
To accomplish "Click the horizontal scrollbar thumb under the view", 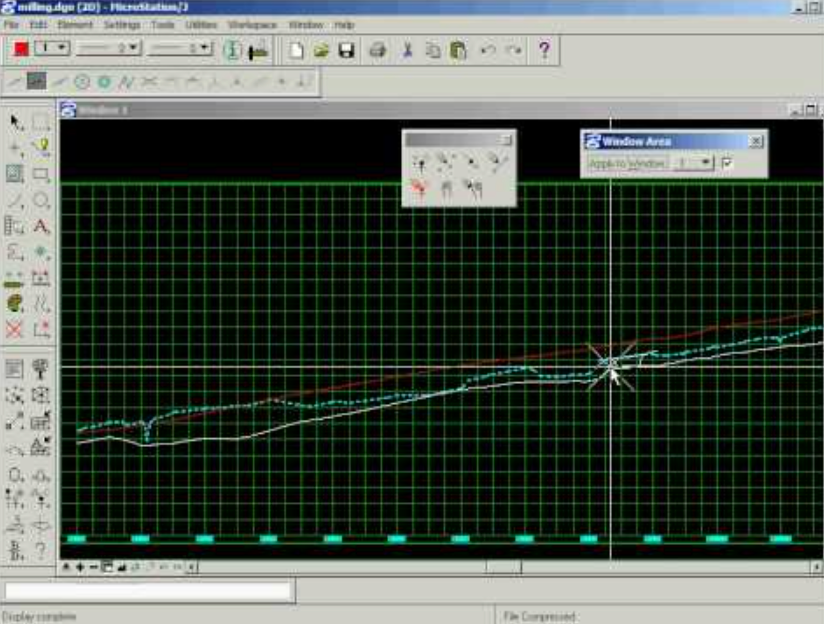I will click(x=503, y=567).
